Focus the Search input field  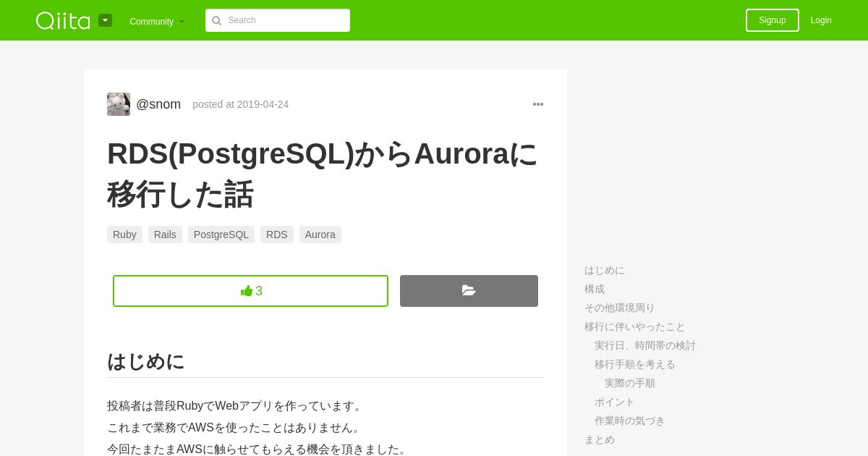(x=278, y=20)
